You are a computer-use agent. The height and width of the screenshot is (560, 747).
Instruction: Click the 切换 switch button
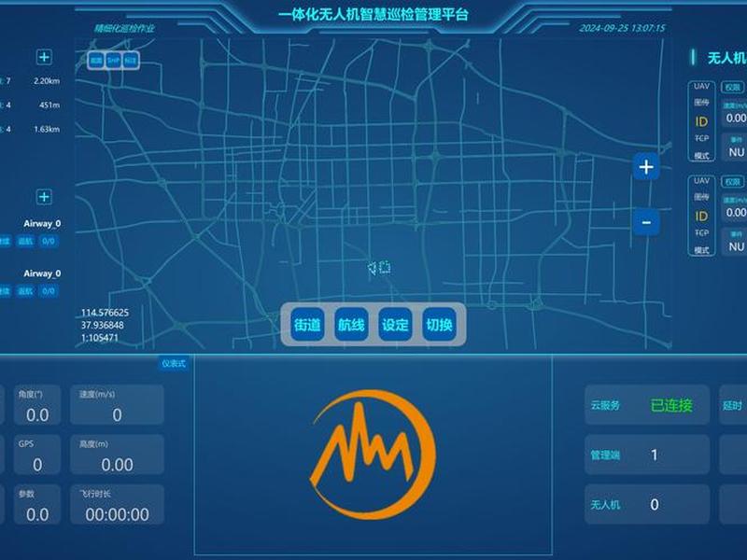pyautogui.click(x=439, y=325)
